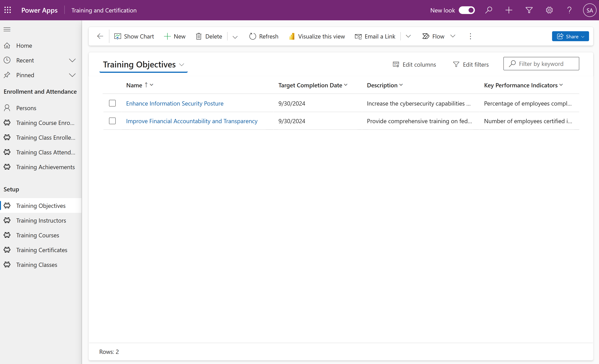Open the more commands vertical ellipsis
Viewport: 599px width, 364px height.
(470, 36)
